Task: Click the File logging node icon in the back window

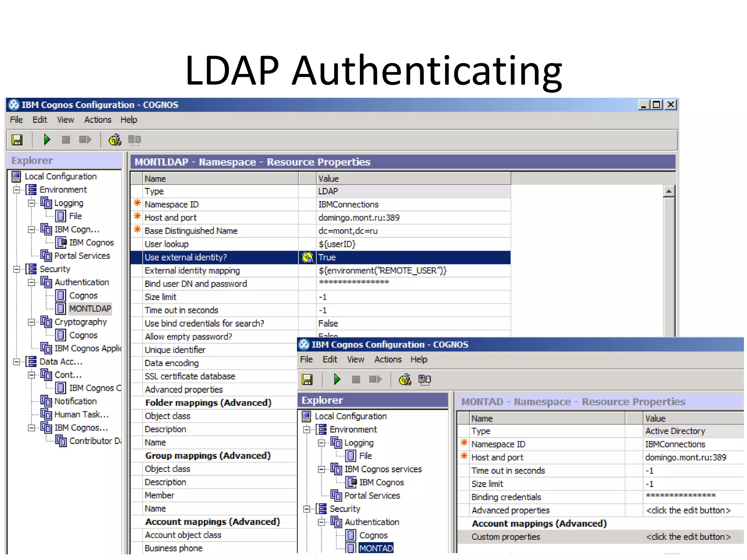Action: click(x=61, y=216)
